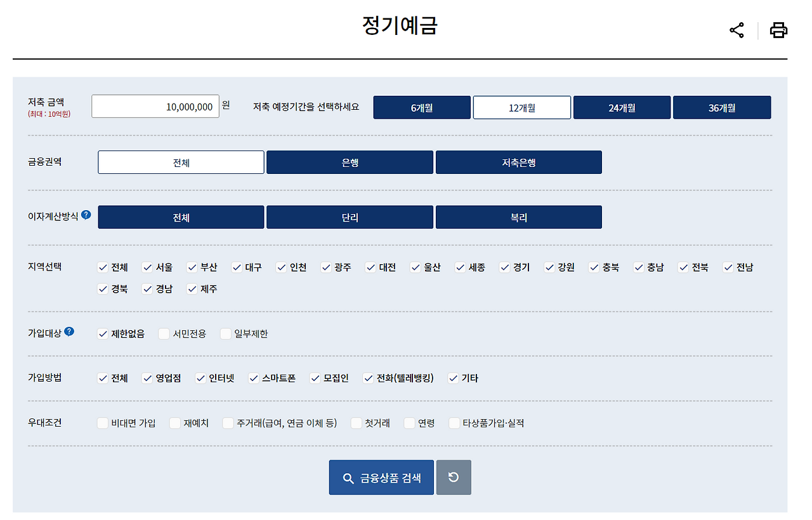Select 단리 interest calculation method

pos(350,217)
